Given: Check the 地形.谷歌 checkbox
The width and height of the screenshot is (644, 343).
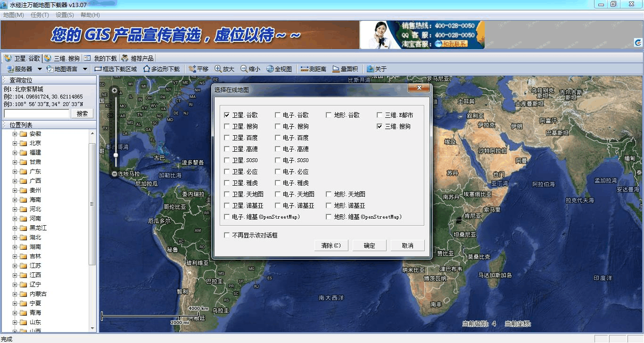Looking at the screenshot, I should [x=329, y=115].
